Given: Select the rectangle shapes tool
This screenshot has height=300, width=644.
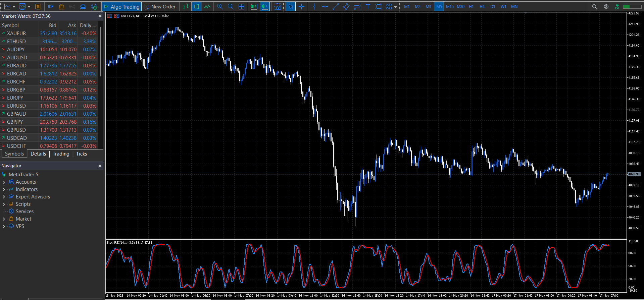Looking at the screenshot, I should click(379, 6).
